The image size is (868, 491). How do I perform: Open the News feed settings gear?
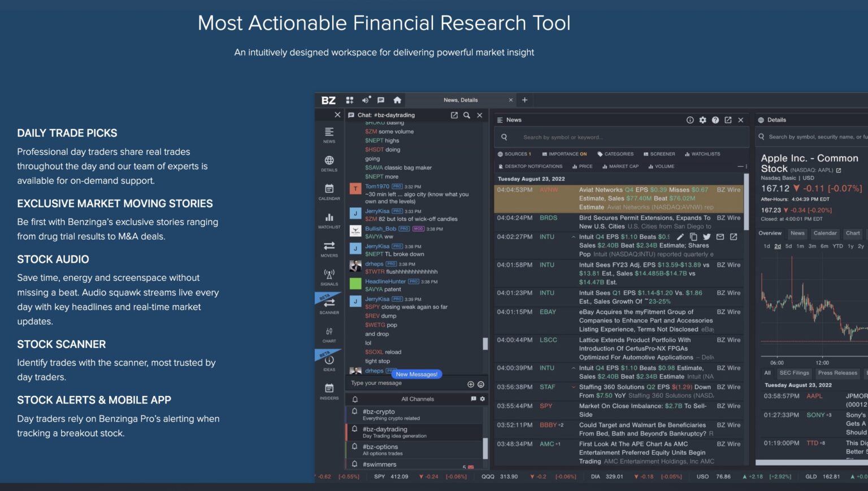(x=702, y=120)
